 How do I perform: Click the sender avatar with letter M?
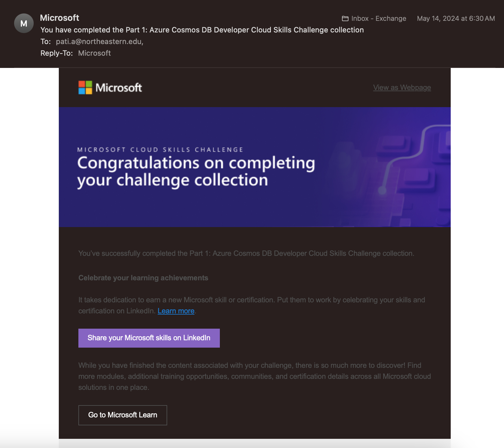pyautogui.click(x=24, y=23)
